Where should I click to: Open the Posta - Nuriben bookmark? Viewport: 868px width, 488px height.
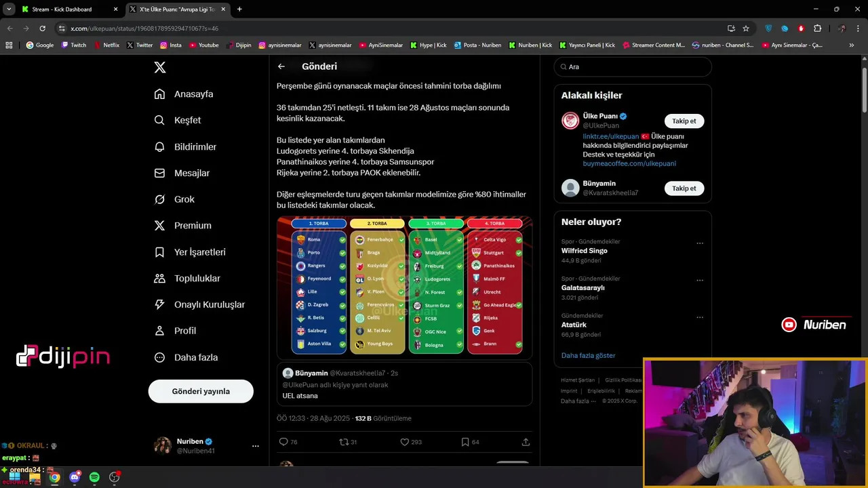(477, 45)
